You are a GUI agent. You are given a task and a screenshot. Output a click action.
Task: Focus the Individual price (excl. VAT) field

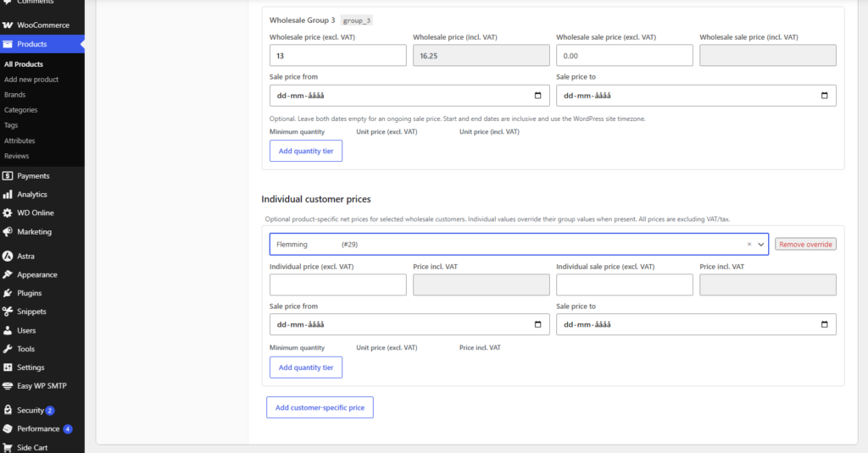(x=337, y=285)
